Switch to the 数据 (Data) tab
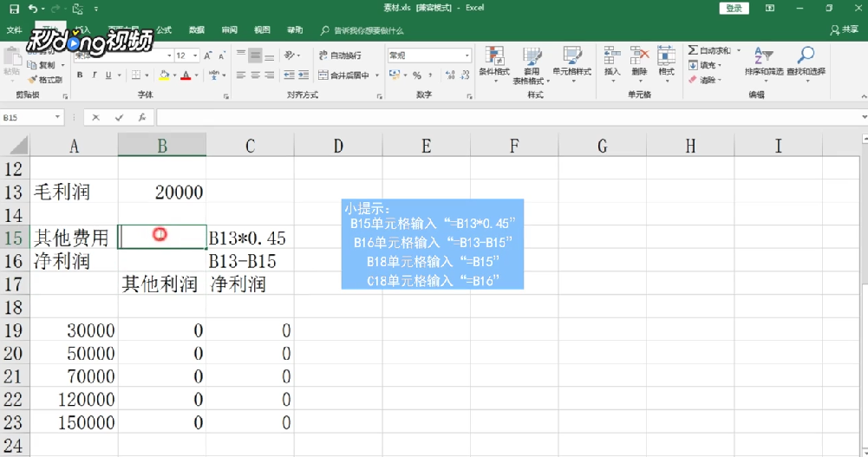The image size is (868, 457). click(x=197, y=29)
